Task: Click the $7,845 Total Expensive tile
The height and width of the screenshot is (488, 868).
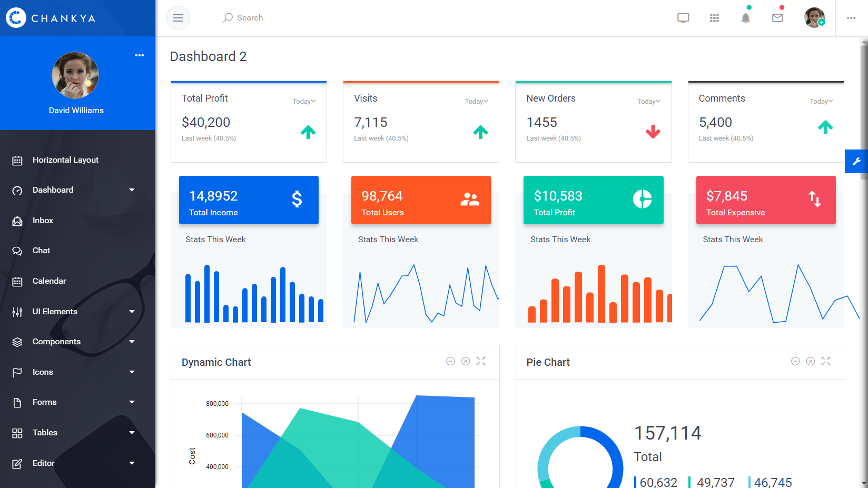Action: point(766,200)
